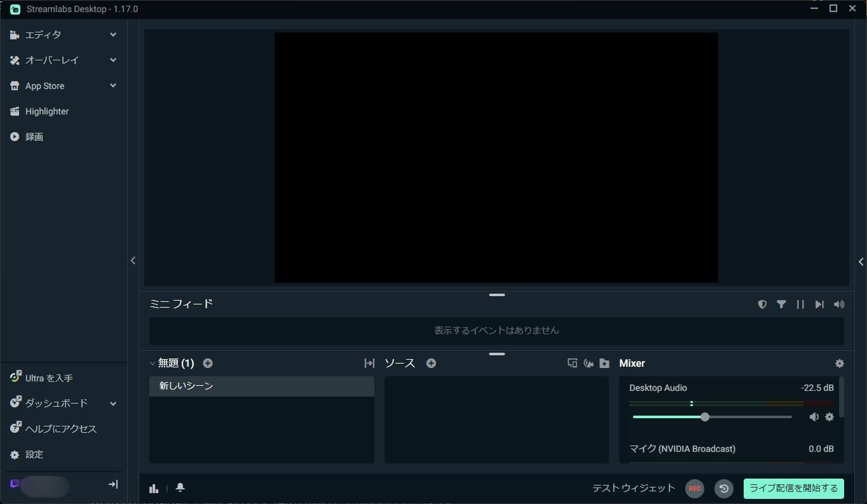The image size is (867, 504).
Task: Pause the mini feed events
Action: point(800,304)
